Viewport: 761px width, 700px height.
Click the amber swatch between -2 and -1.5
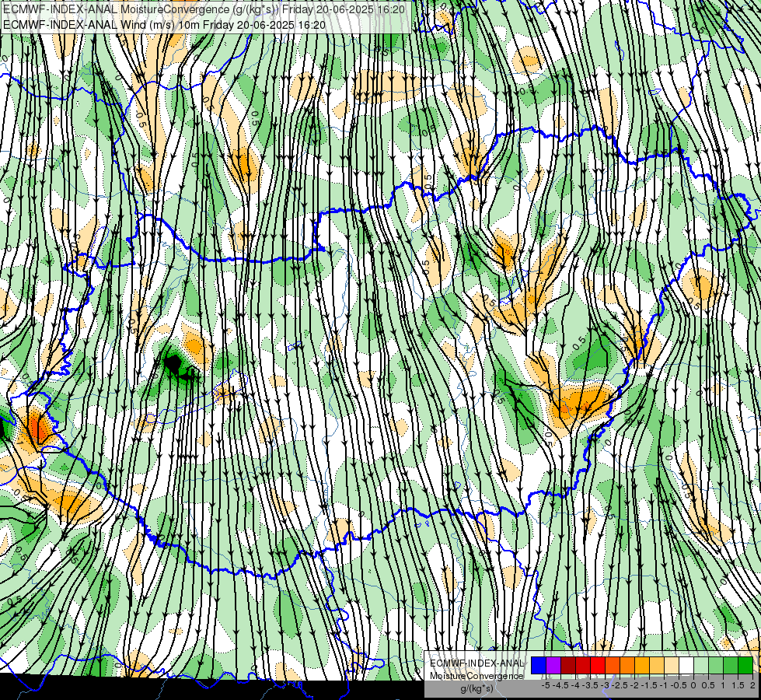[x=642, y=666]
